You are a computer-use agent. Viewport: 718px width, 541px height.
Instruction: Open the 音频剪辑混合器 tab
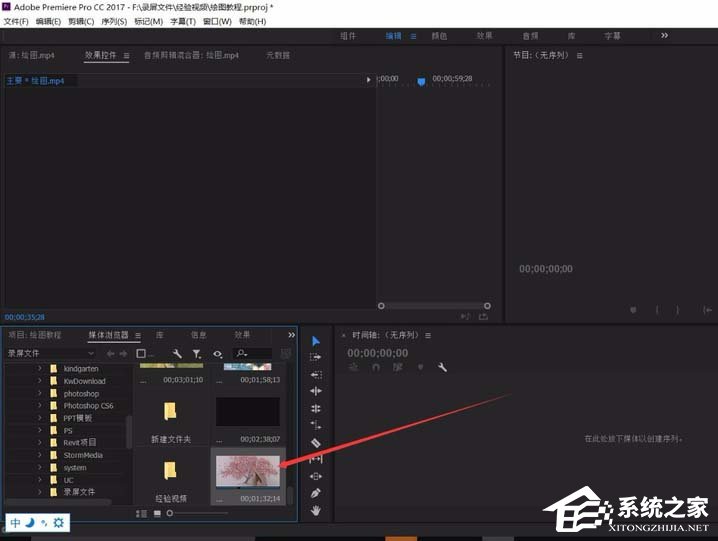pyautogui.click(x=191, y=55)
